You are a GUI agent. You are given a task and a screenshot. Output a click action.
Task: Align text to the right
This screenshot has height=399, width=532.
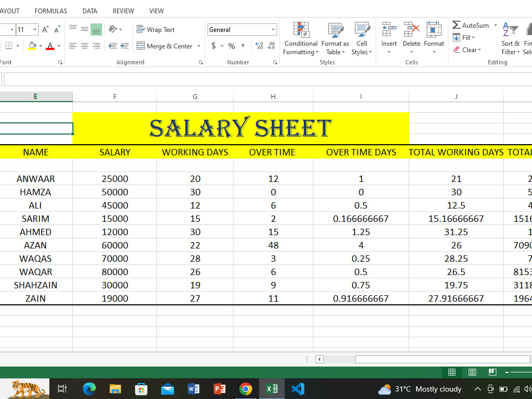coord(96,46)
